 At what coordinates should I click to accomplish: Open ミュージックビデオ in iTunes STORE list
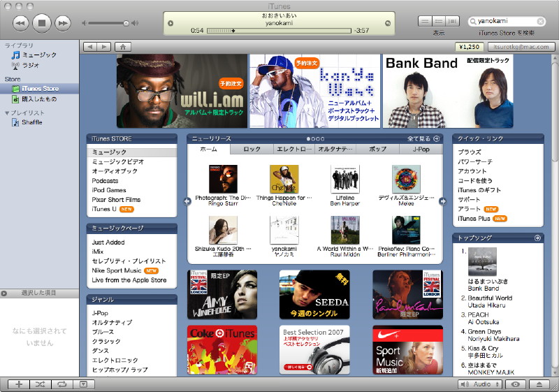[118, 162]
